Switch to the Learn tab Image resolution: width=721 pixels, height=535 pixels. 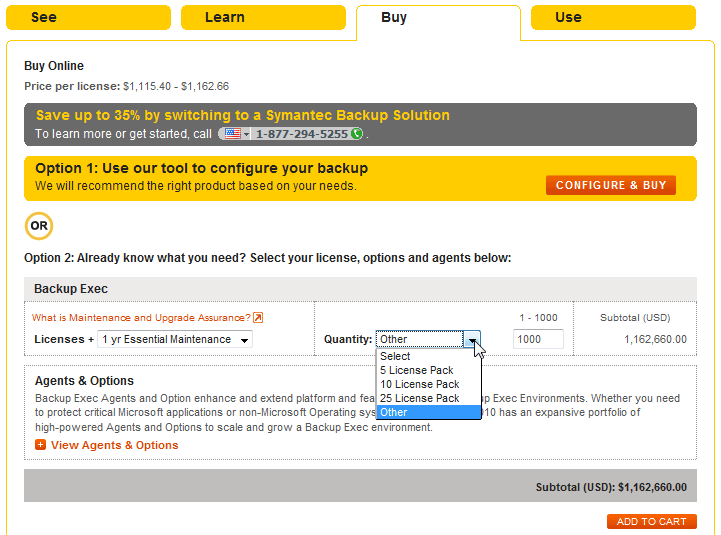tap(263, 17)
